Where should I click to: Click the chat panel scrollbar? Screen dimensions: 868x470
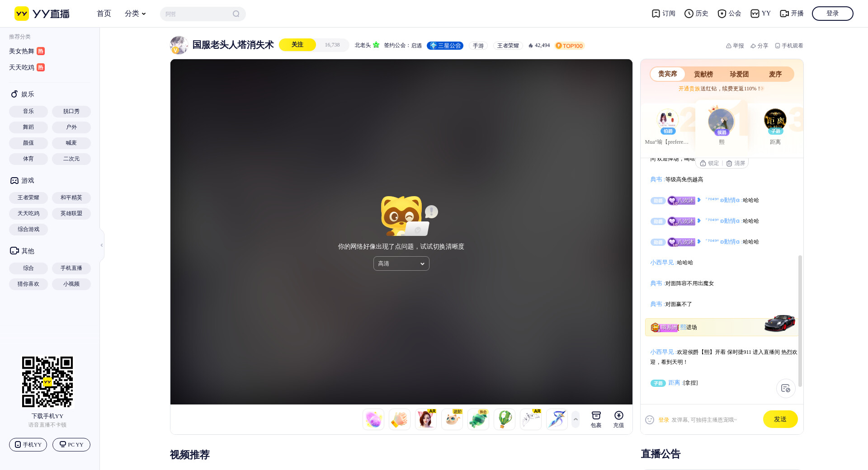click(x=800, y=321)
